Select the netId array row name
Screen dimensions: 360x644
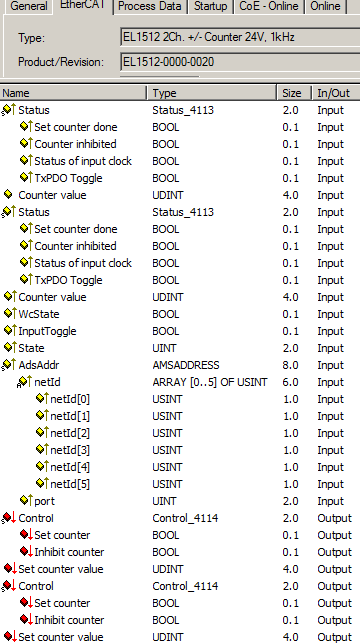[x=47, y=382]
